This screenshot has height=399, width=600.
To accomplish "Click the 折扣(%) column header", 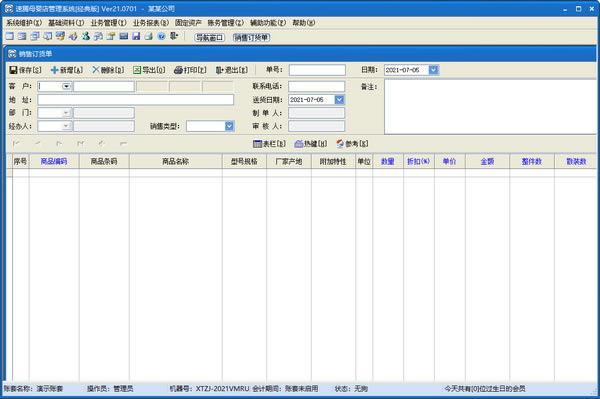I will pyautogui.click(x=419, y=161).
